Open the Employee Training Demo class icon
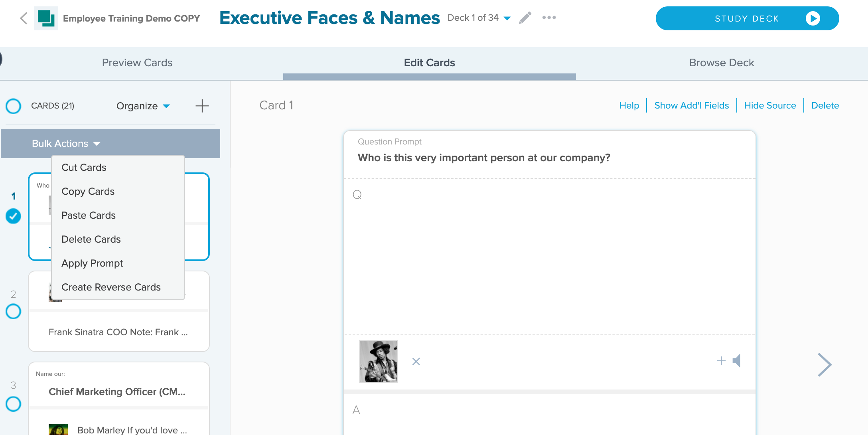The image size is (868, 435). [x=46, y=18]
